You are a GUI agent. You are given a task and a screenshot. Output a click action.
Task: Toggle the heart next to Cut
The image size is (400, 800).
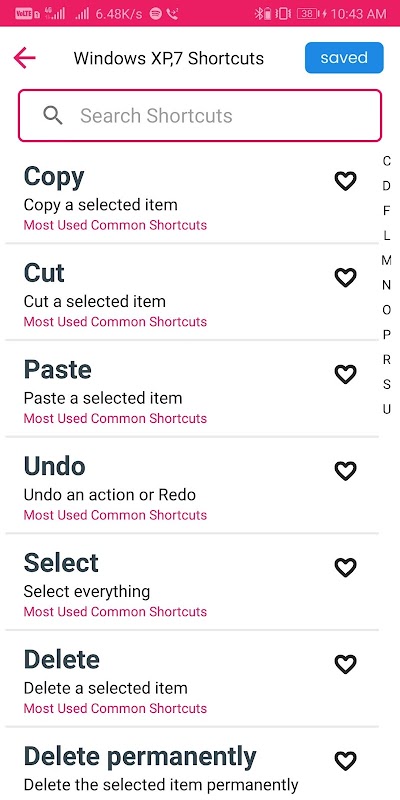(345, 278)
